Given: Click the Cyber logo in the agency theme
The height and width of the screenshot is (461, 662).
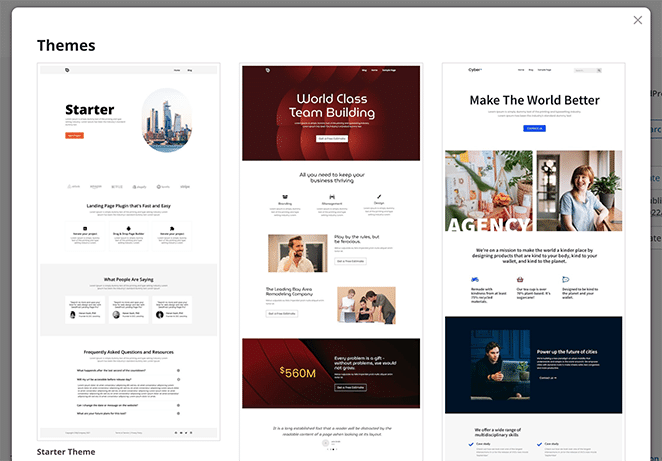Looking at the screenshot, I should (475, 70).
